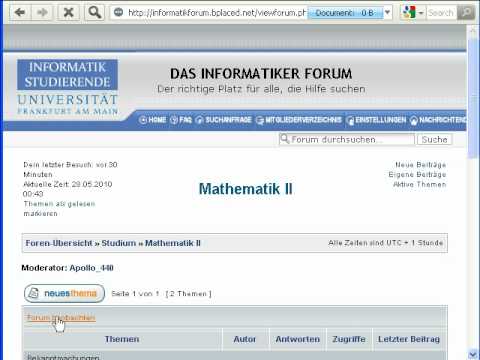
Task: Click the Google search engine icon
Action: 409,13
